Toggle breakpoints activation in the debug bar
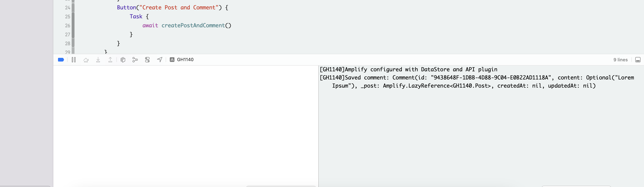Viewport: 644px width, 187px height. [61, 59]
